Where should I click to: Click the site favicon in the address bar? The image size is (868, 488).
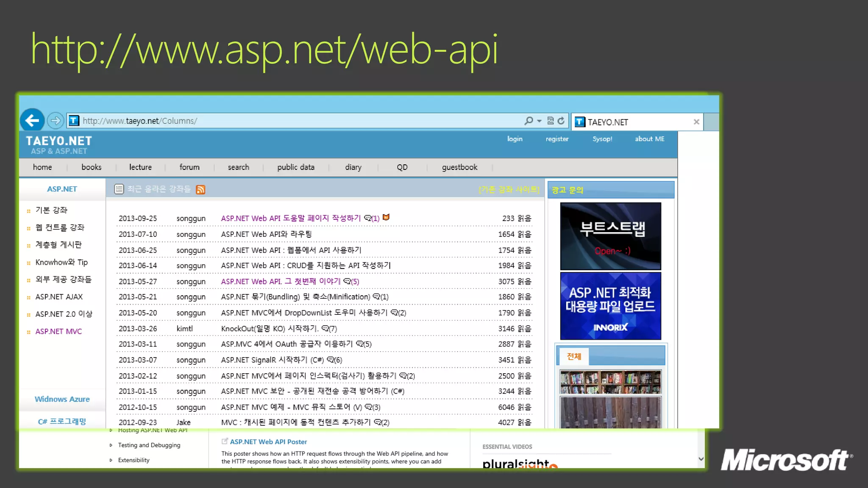tap(74, 121)
